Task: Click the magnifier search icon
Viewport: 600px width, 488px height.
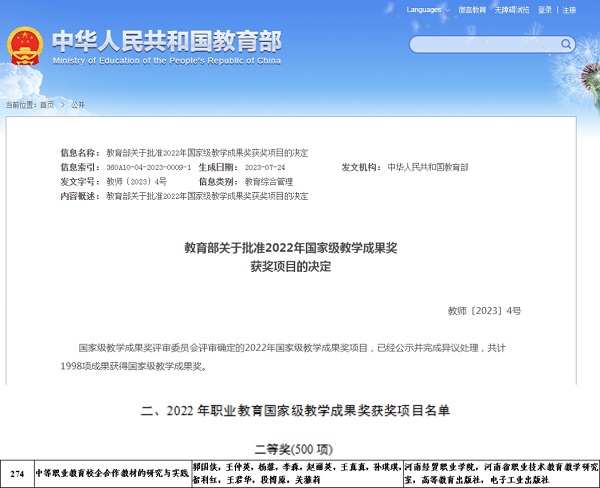Action: tap(566, 45)
